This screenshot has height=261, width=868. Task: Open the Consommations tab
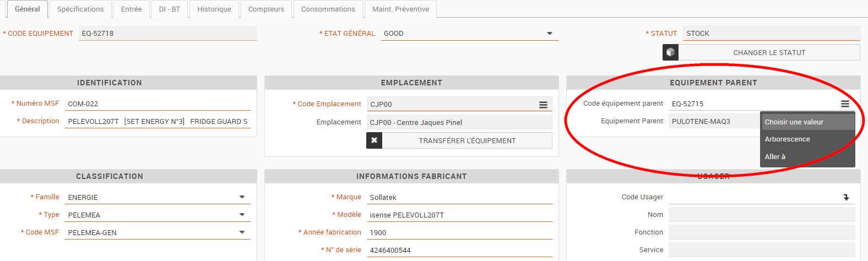pyautogui.click(x=328, y=9)
